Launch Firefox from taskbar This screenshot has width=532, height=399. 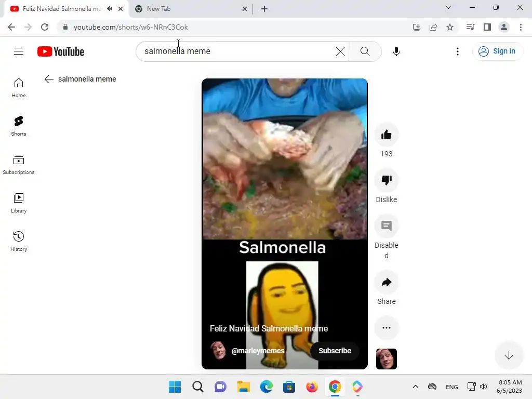(312, 387)
